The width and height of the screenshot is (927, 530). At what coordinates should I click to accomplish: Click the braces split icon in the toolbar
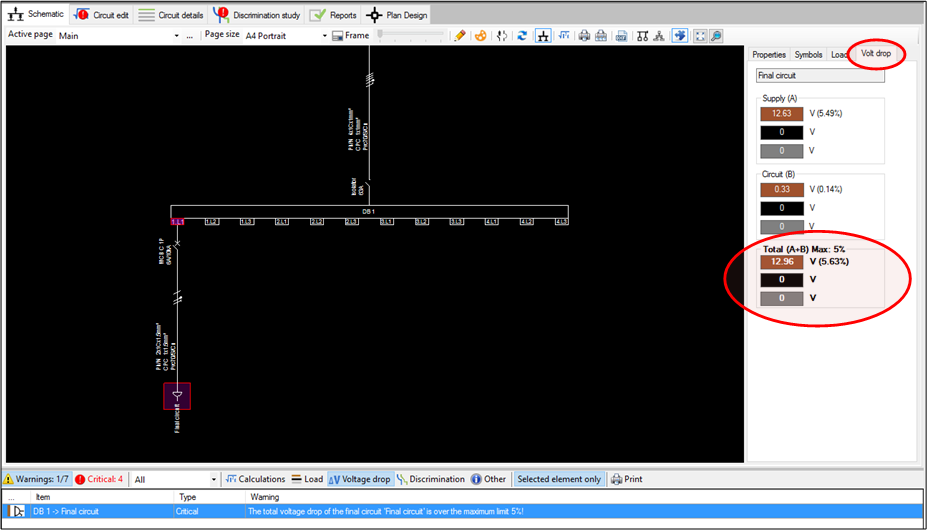(502, 35)
